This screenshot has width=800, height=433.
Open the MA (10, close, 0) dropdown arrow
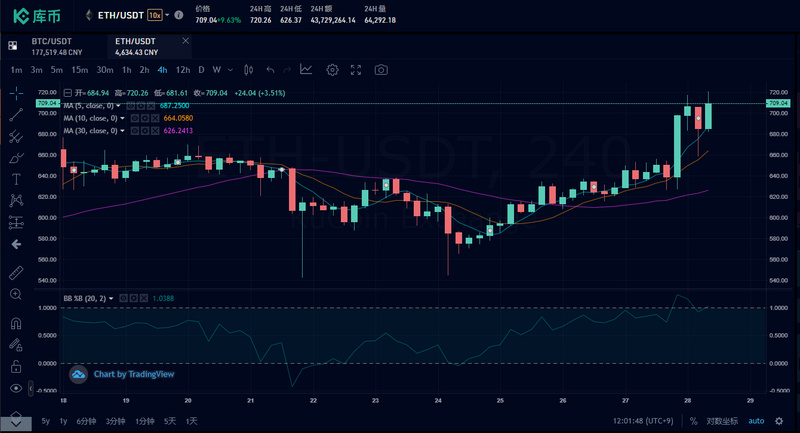(x=122, y=118)
